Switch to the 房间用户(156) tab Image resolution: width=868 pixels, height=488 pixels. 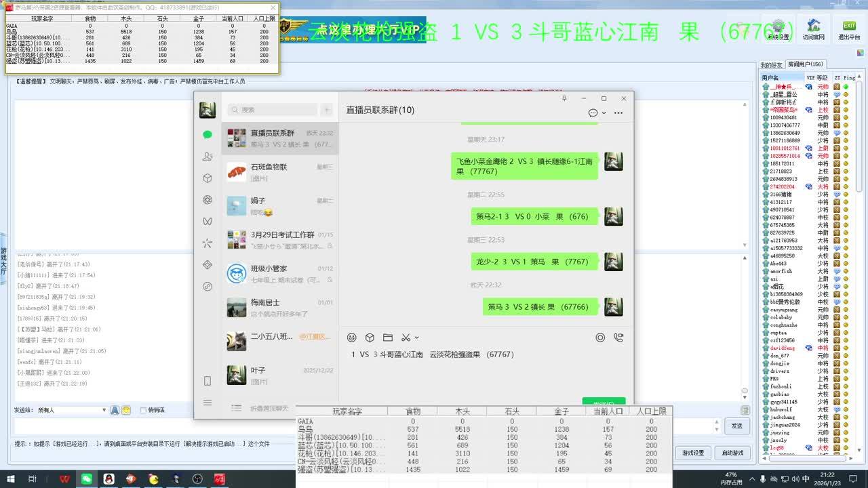805,65
